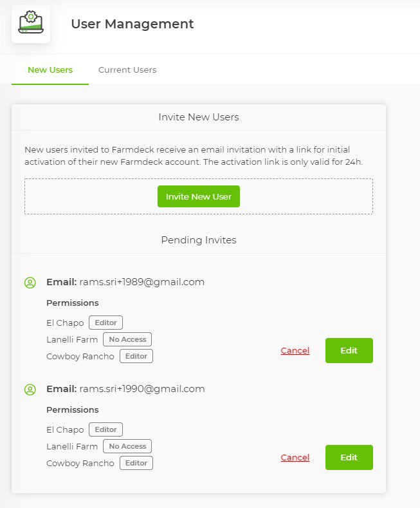Click the rams.sri+1989@gmail.com email address
Screen dimensions: 420x508
(142, 282)
